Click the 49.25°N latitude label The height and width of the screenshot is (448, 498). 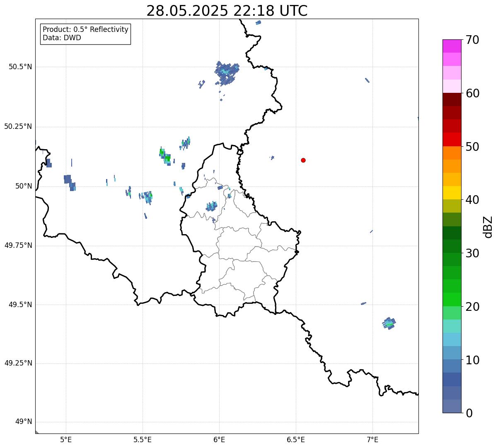click(18, 363)
